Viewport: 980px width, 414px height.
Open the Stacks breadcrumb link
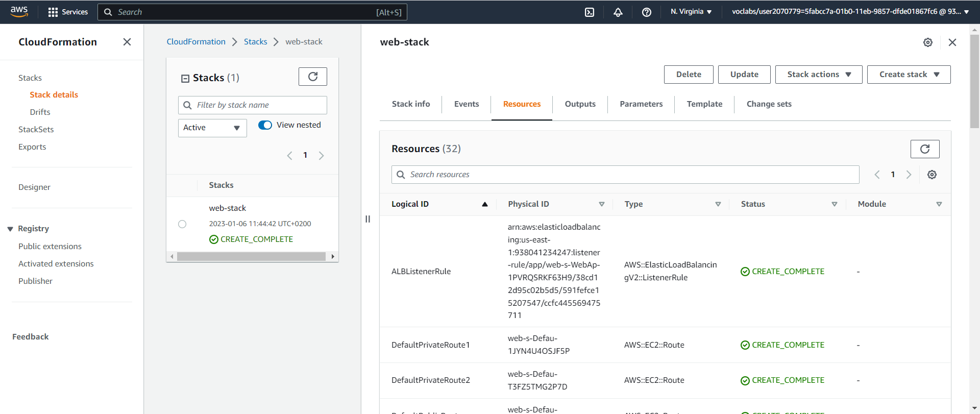click(x=255, y=42)
